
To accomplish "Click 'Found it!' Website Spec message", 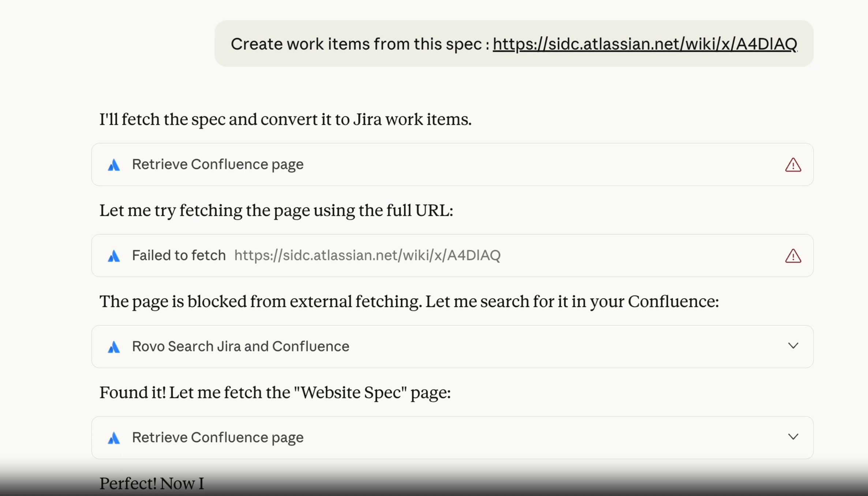I will click(275, 392).
